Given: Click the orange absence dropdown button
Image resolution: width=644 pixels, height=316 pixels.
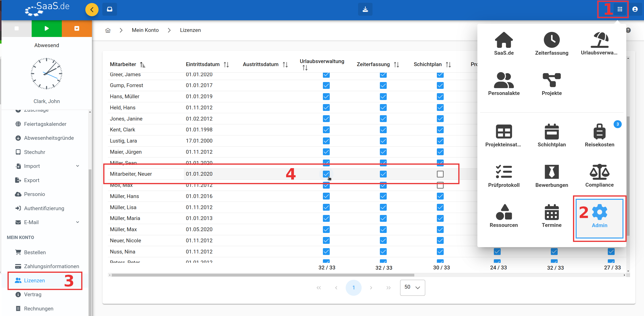Looking at the screenshot, I should tap(77, 28).
